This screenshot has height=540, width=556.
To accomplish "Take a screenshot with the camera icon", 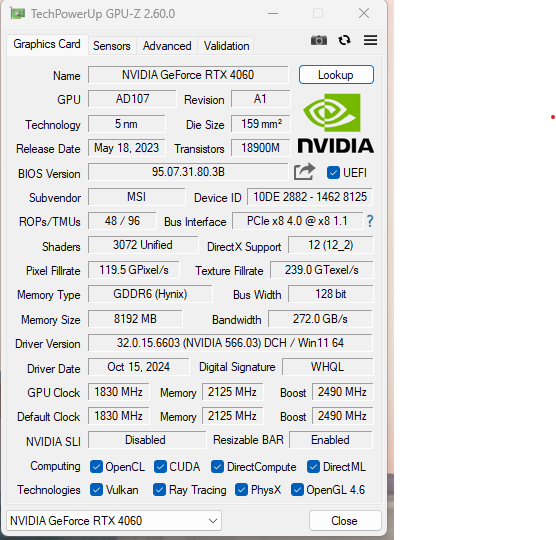I will (x=319, y=40).
